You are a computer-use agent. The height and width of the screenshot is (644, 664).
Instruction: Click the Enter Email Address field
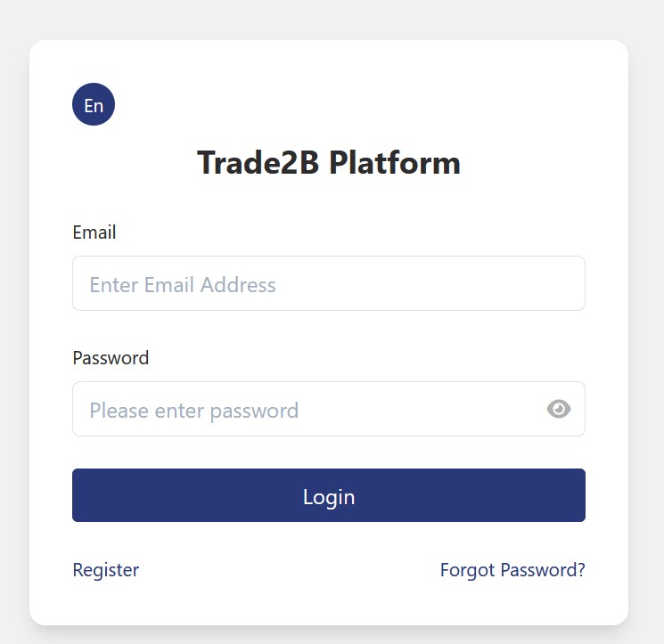coord(328,284)
